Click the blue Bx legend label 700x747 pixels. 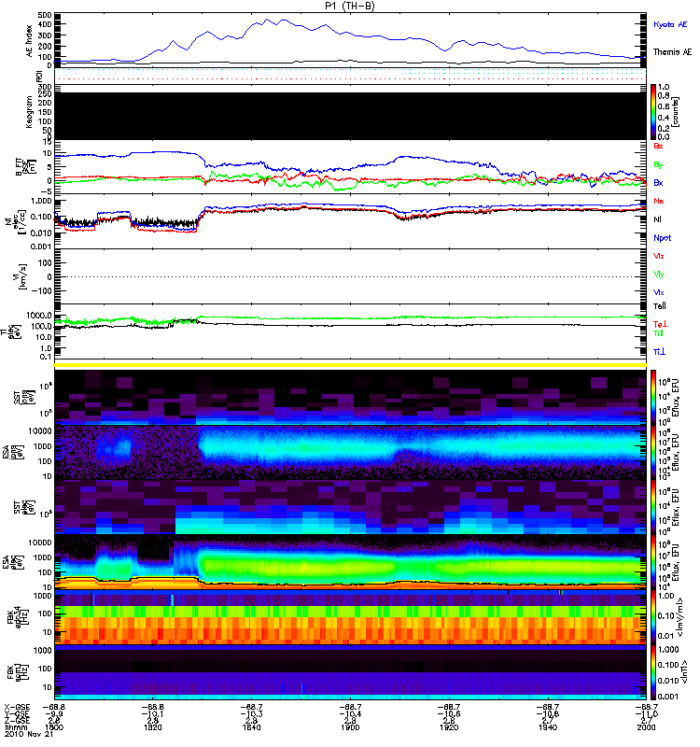pos(658,182)
